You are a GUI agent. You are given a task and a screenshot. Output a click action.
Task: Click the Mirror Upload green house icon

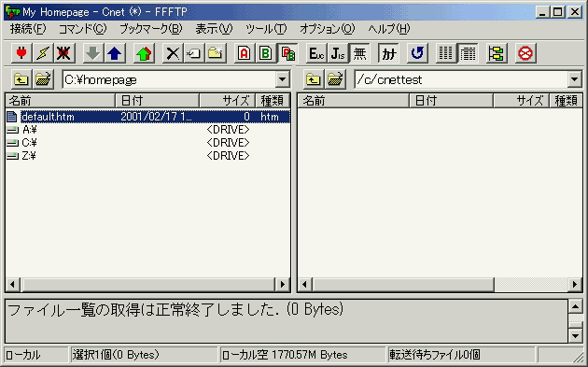[x=144, y=53]
